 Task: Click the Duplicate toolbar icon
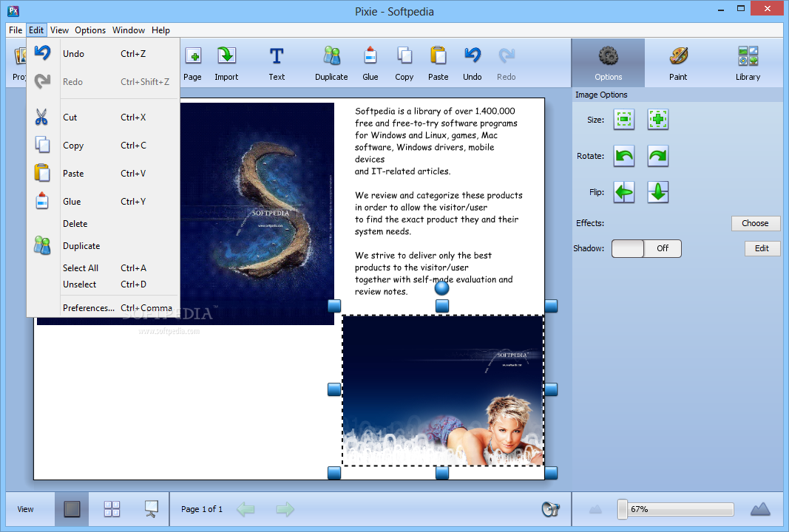331,56
